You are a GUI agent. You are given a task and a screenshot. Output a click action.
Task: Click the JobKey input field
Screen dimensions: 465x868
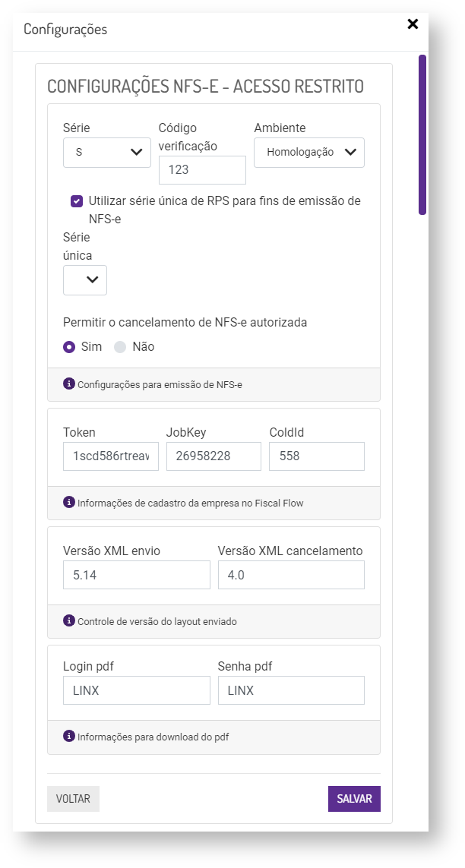pyautogui.click(x=214, y=456)
